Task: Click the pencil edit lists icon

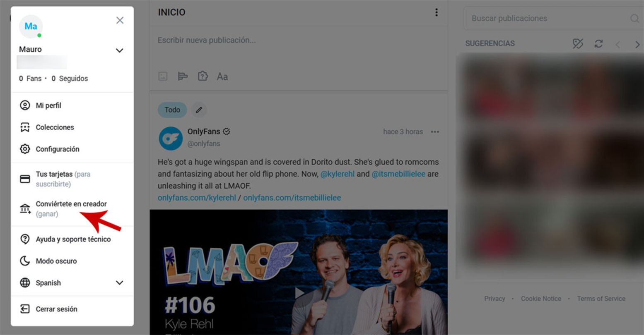Action: point(199,110)
